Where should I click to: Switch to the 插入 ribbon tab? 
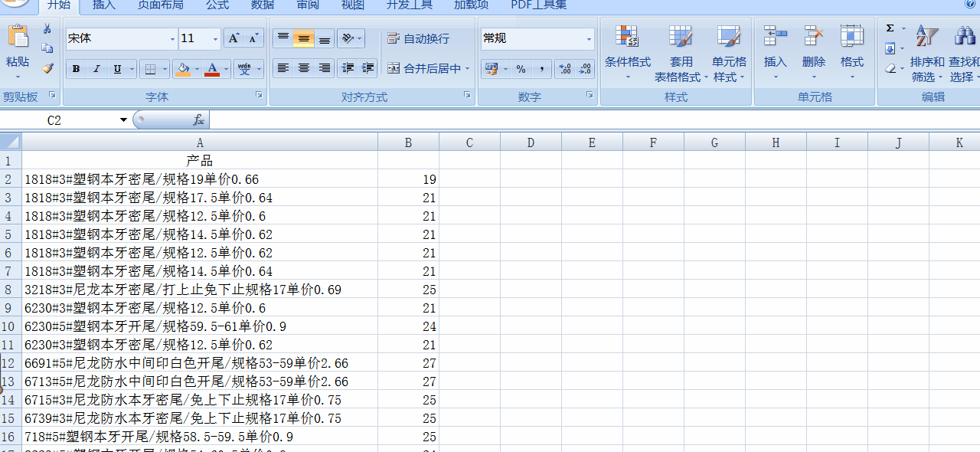(x=103, y=6)
